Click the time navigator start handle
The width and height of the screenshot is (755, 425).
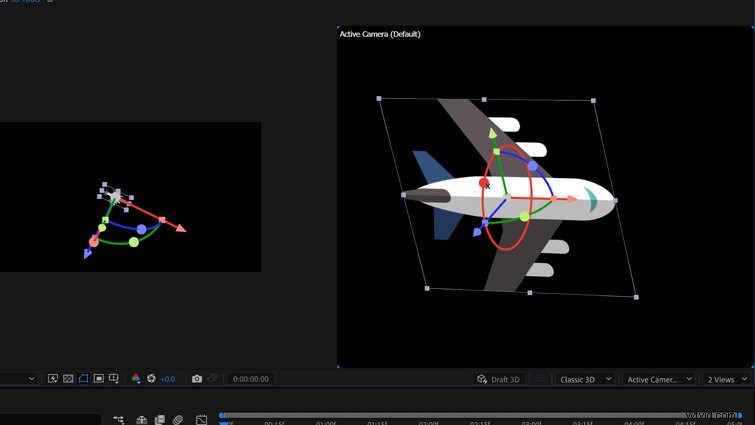[x=221, y=415]
